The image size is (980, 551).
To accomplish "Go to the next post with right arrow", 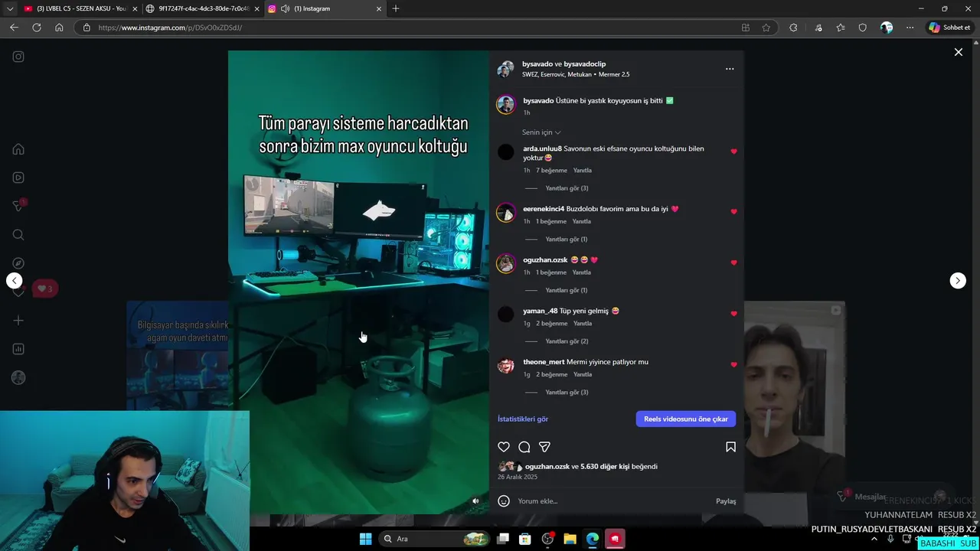I will click(958, 281).
